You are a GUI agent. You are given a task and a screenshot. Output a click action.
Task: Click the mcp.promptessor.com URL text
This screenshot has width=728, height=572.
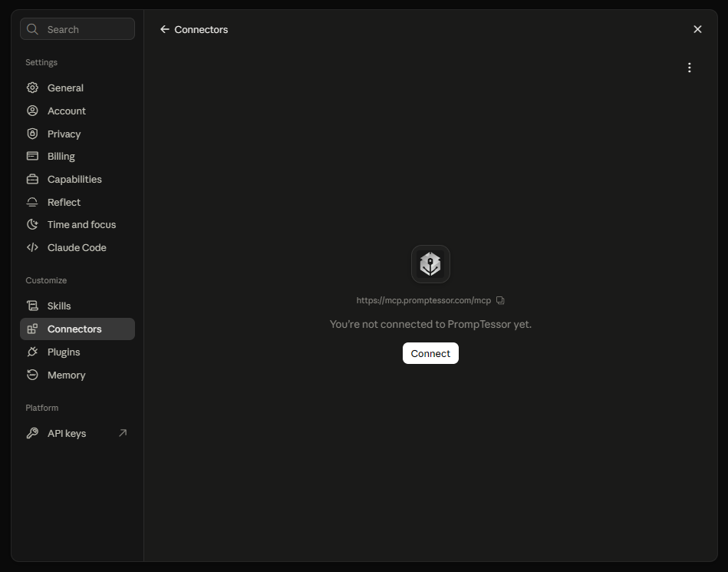423,300
